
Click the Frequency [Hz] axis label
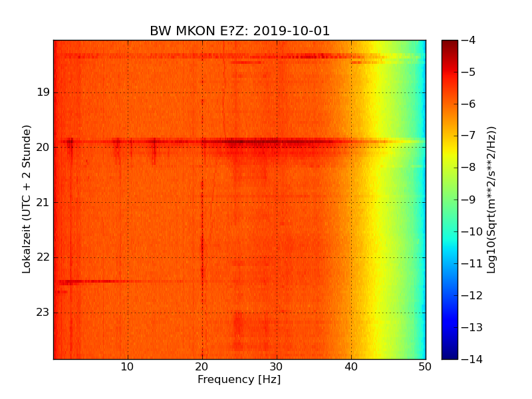point(239,379)
